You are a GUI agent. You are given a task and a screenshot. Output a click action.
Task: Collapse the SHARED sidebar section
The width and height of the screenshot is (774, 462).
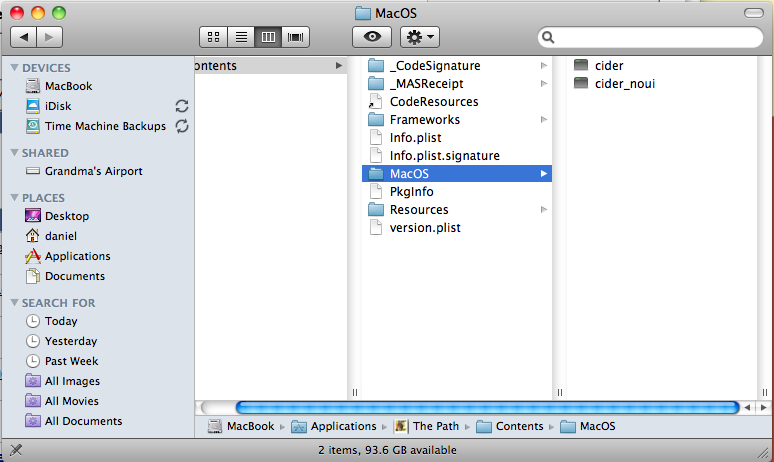[x=14, y=153]
